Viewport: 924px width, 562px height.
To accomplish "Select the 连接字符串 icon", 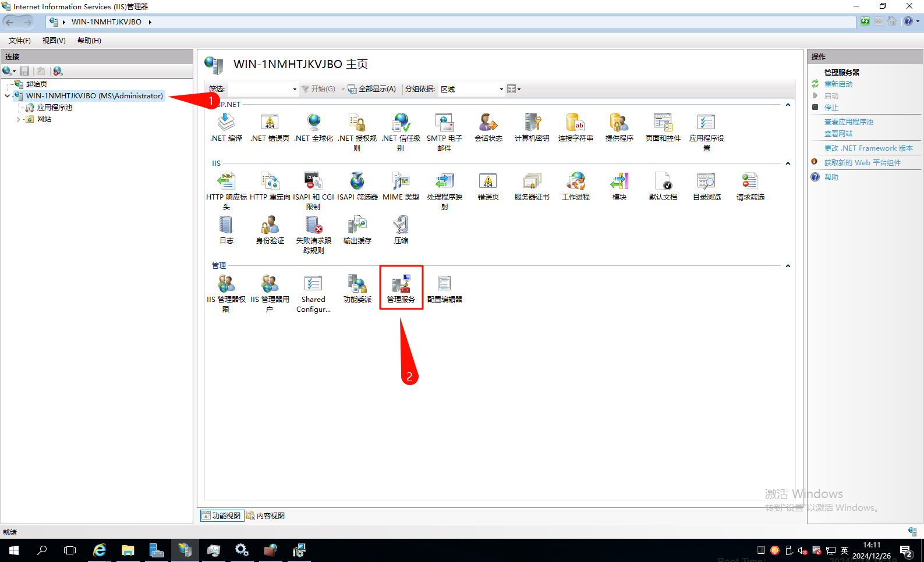I will coord(575,127).
